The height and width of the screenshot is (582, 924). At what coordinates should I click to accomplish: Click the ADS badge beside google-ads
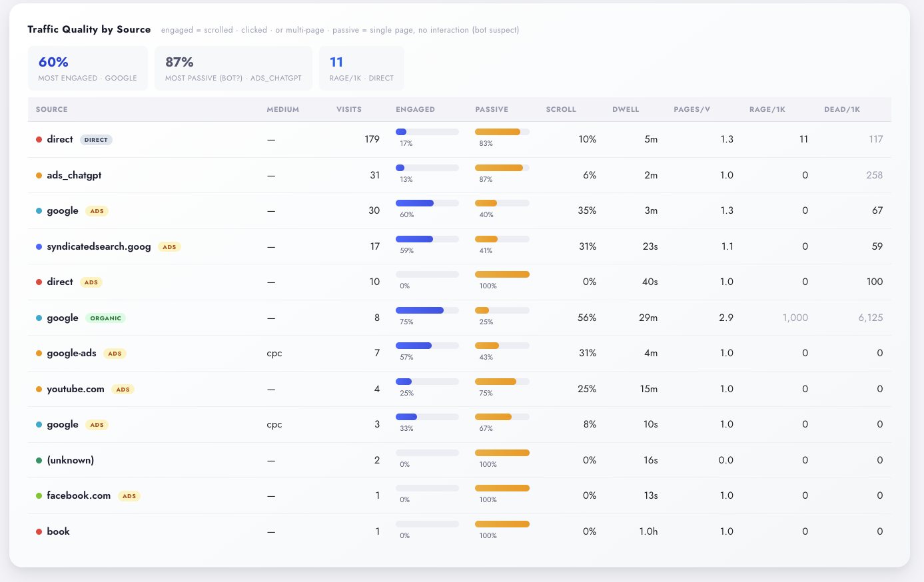(x=115, y=354)
